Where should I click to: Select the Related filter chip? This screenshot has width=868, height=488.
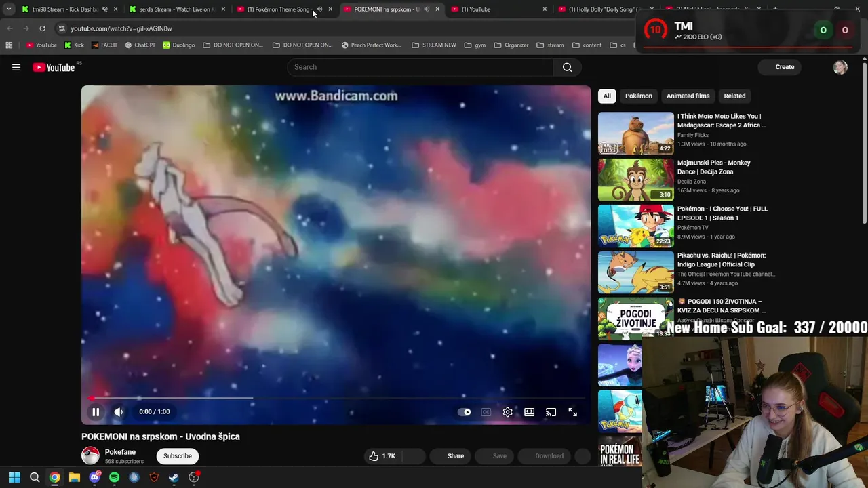click(x=734, y=96)
